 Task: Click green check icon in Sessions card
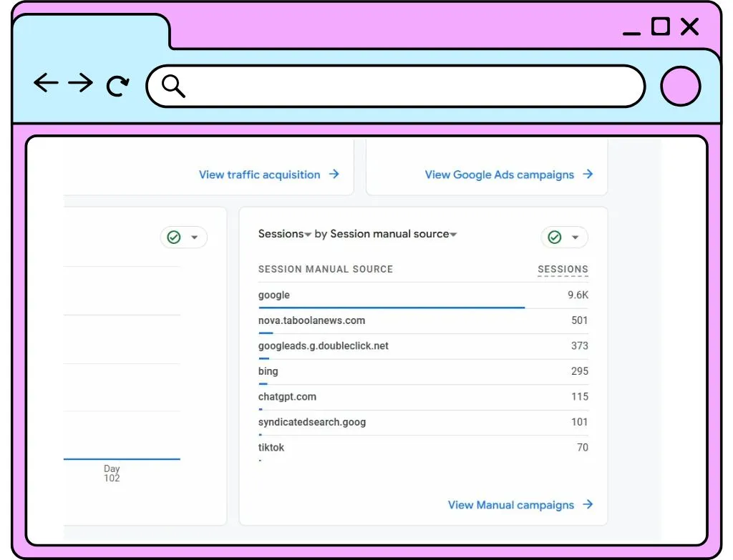pos(555,237)
